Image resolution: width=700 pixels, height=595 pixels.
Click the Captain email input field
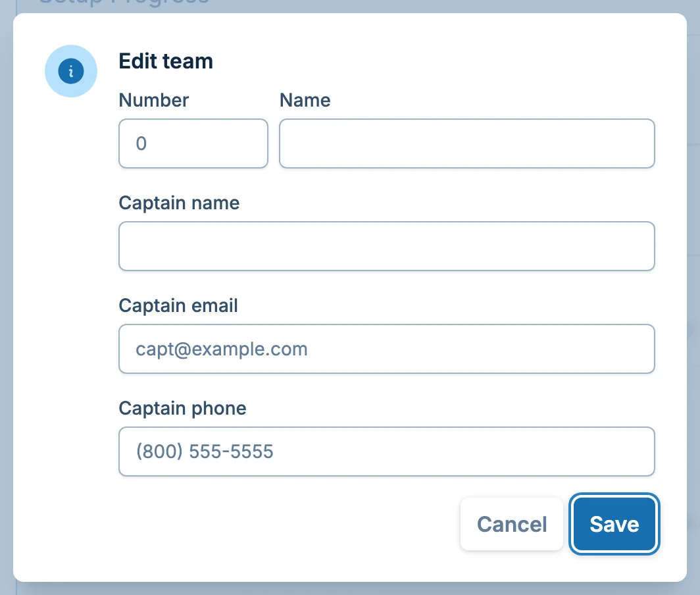(x=386, y=349)
